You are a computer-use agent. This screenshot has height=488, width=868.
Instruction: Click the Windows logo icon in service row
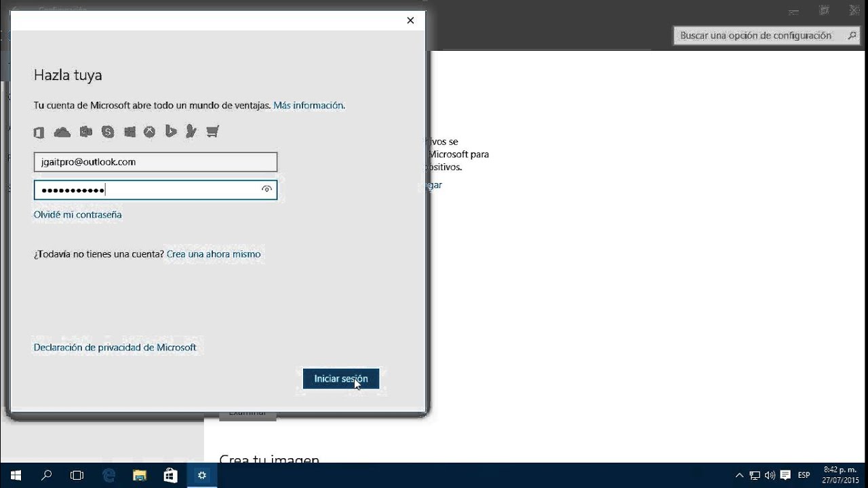tap(130, 132)
